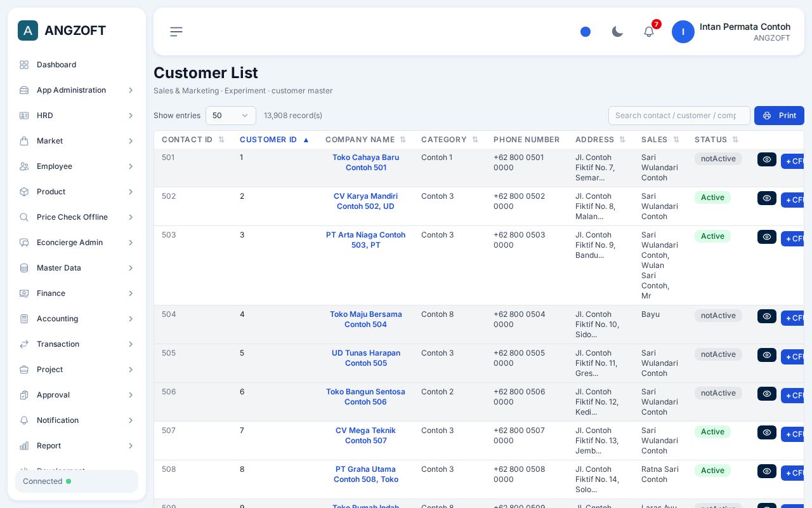Image resolution: width=812 pixels, height=508 pixels.
Task: Expand the Approval submenu chevron
Action: click(x=131, y=395)
